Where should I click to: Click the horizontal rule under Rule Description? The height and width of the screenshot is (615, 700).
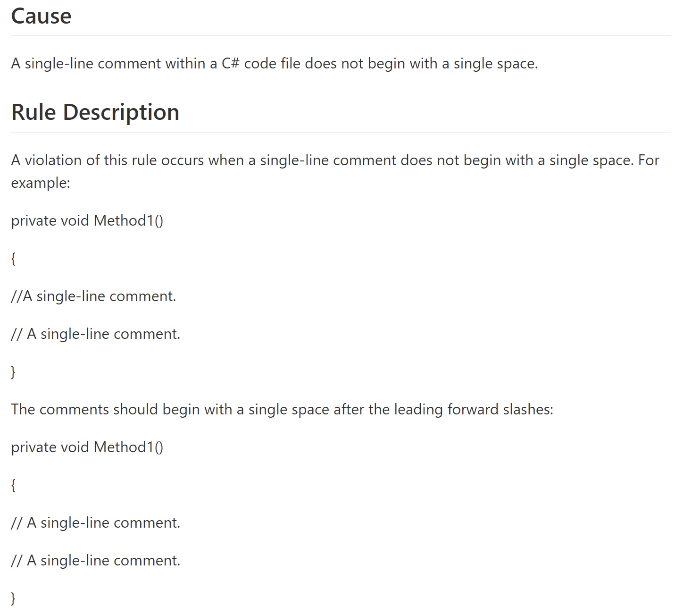(x=341, y=132)
